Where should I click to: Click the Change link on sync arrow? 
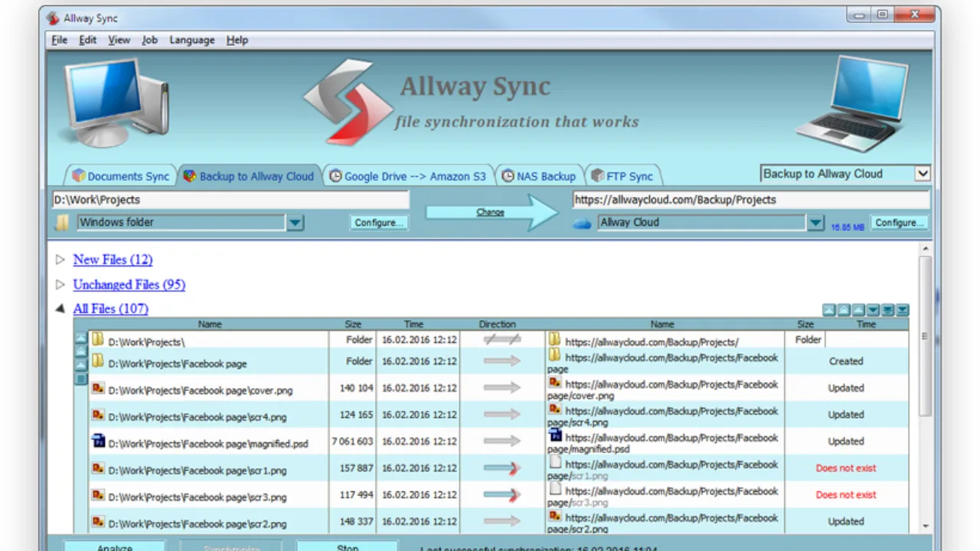coord(490,212)
